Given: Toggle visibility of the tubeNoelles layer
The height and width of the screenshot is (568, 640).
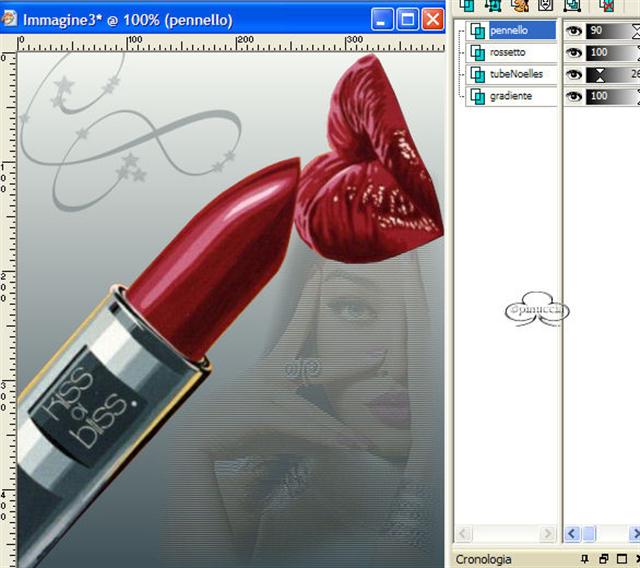Looking at the screenshot, I should click(574, 74).
